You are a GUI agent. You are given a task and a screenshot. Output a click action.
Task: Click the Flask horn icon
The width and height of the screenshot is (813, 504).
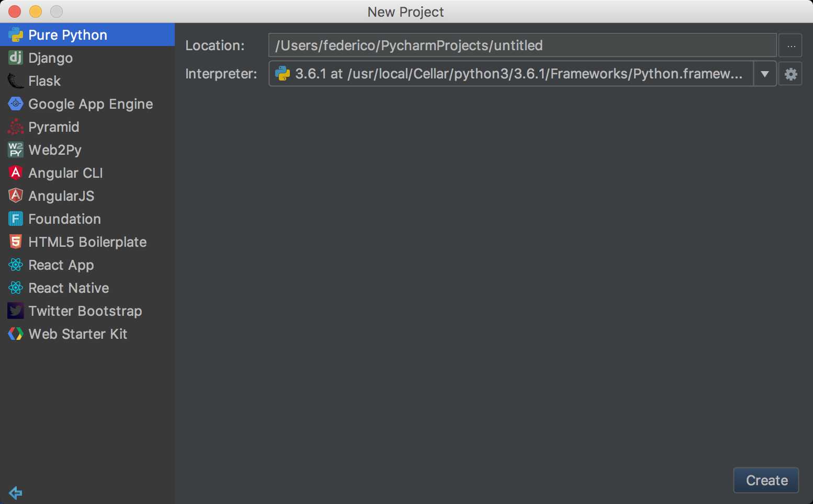tap(16, 81)
